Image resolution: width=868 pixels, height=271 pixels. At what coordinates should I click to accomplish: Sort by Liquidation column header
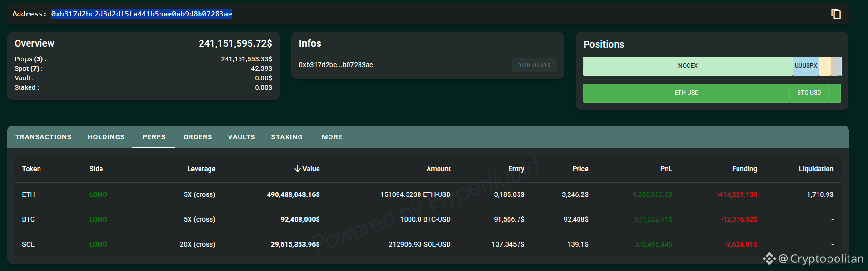[816, 169]
